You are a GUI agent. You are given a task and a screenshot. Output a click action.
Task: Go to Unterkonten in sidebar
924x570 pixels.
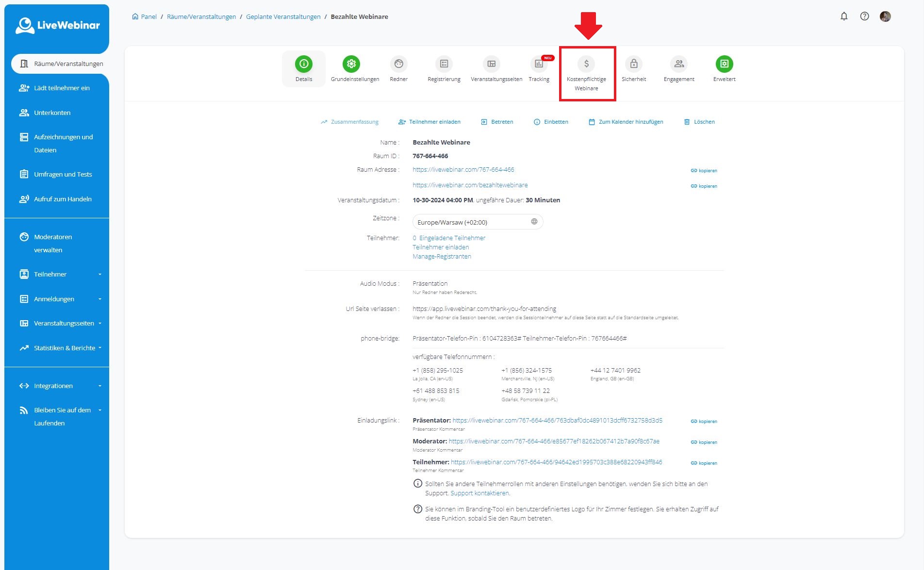pyautogui.click(x=52, y=113)
